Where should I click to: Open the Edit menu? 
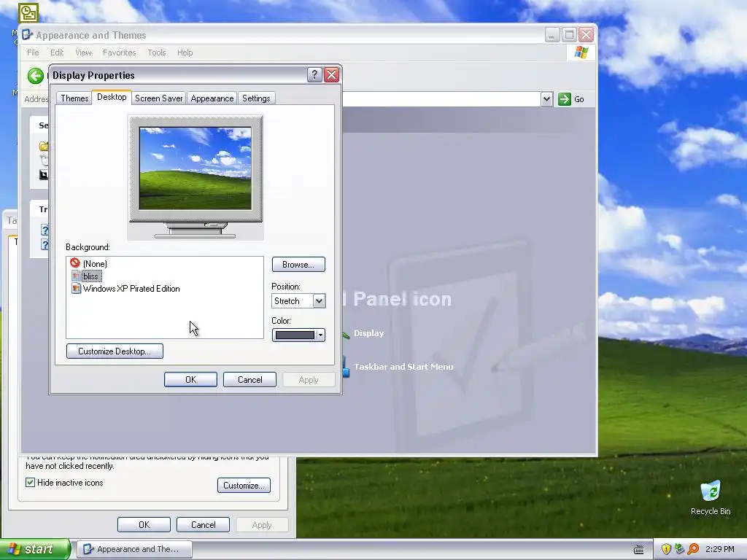(57, 52)
